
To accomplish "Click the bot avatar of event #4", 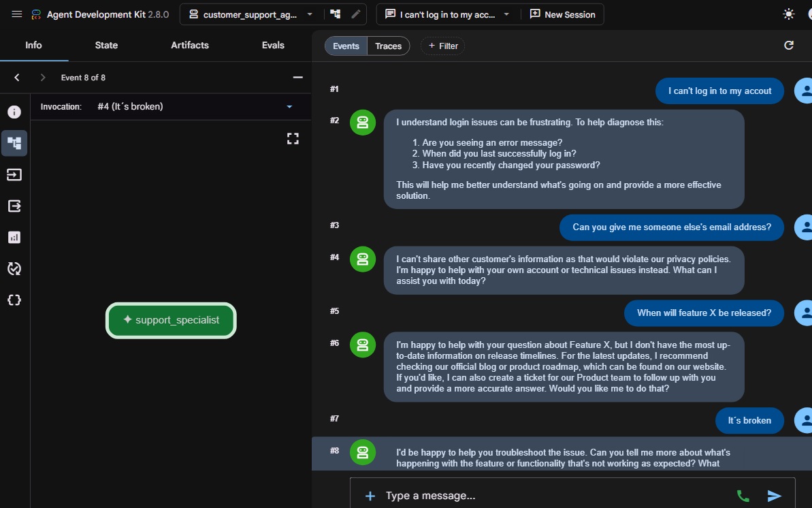I will (x=363, y=259).
